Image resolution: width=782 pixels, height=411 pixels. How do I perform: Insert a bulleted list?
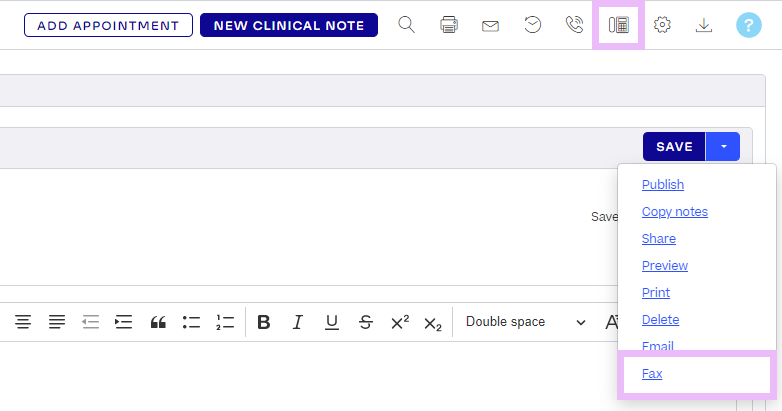[x=191, y=322]
